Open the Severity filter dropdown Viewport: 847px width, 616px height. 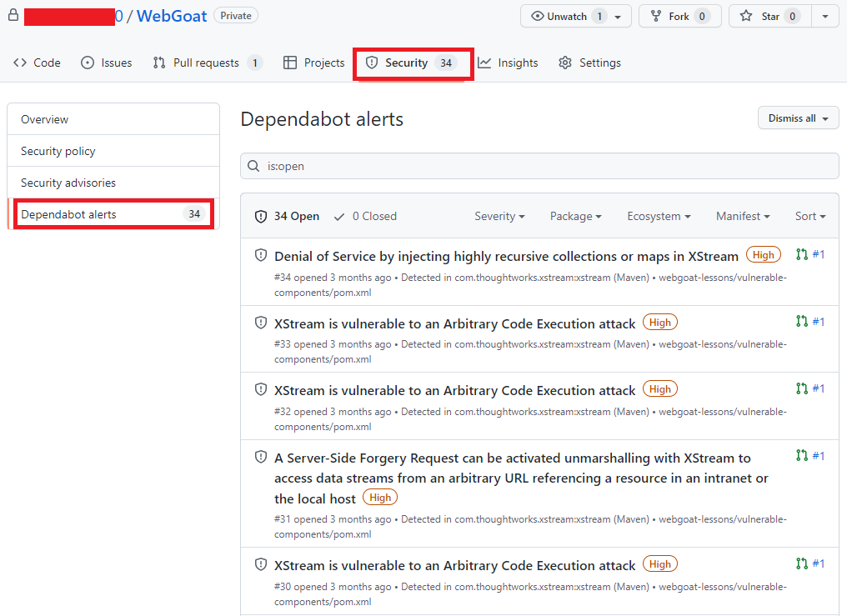(499, 217)
